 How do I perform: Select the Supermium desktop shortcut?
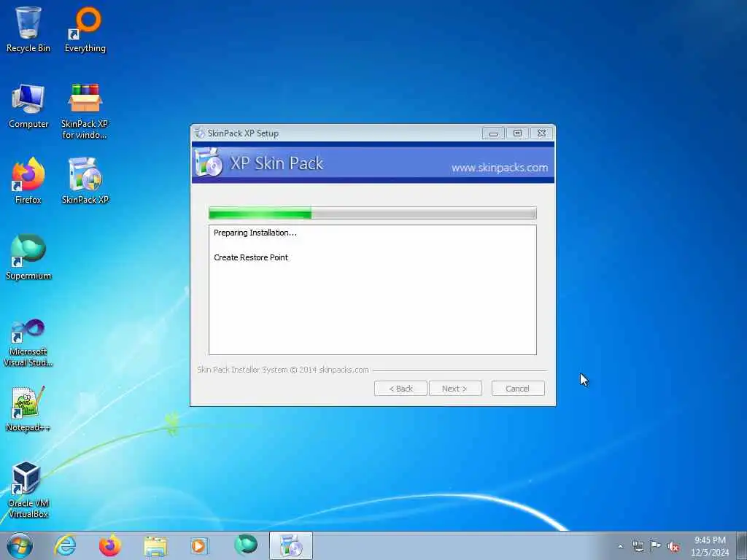click(28, 257)
